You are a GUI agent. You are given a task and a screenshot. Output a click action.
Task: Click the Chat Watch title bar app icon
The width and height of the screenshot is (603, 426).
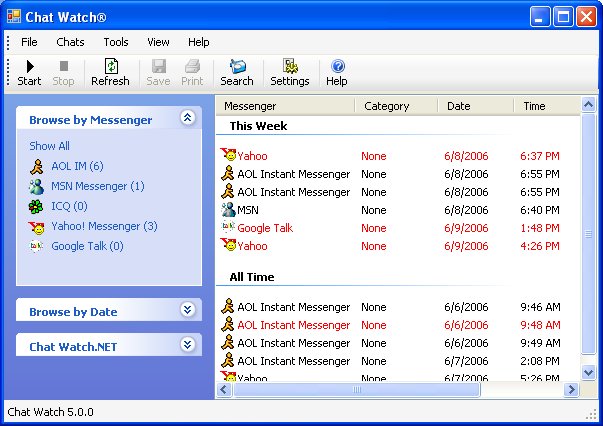(x=14, y=16)
